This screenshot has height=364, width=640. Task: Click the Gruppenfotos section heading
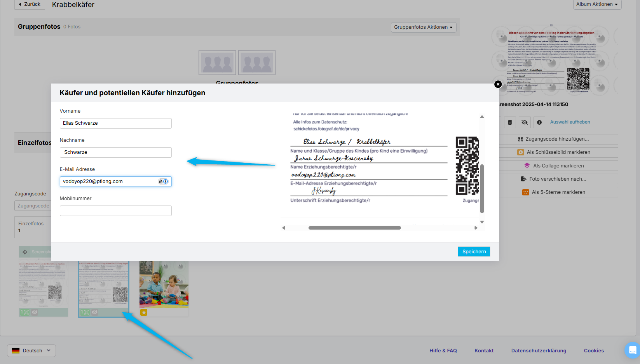tap(39, 27)
